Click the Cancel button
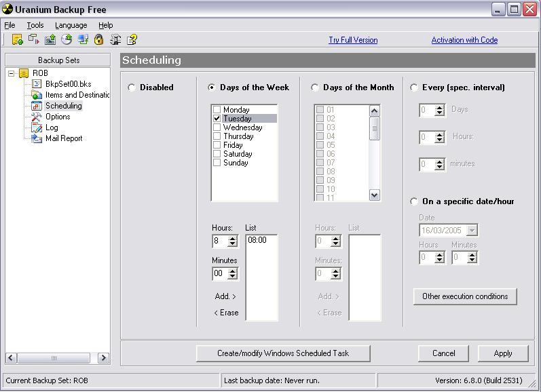This screenshot has width=541, height=392. point(443,353)
